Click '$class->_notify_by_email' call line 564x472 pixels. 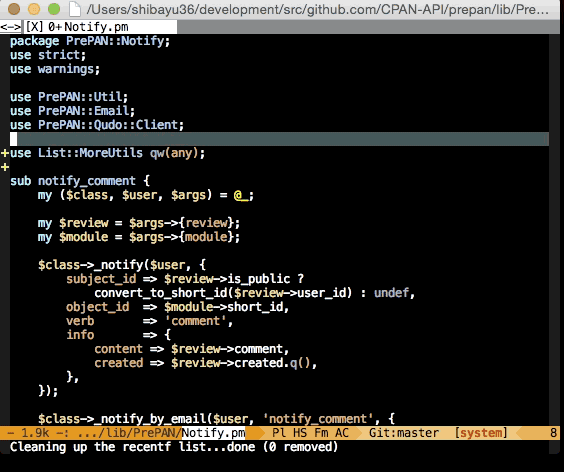217,419
